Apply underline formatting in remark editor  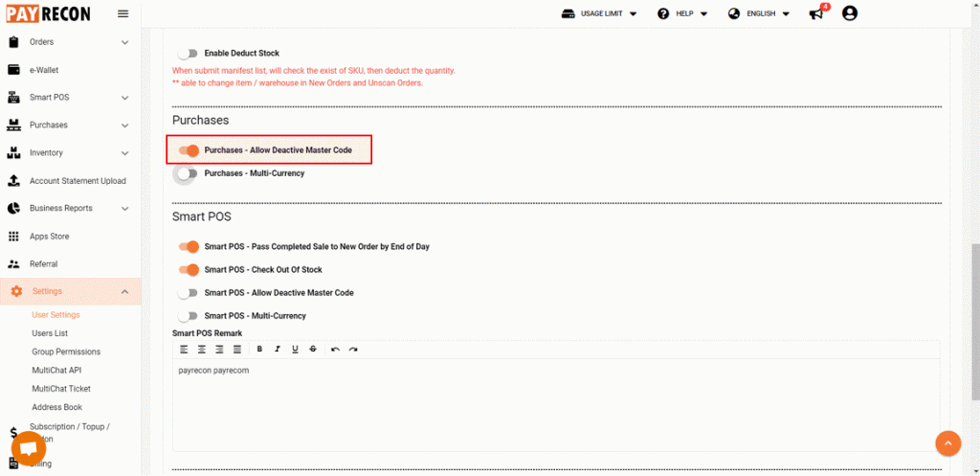(295, 349)
